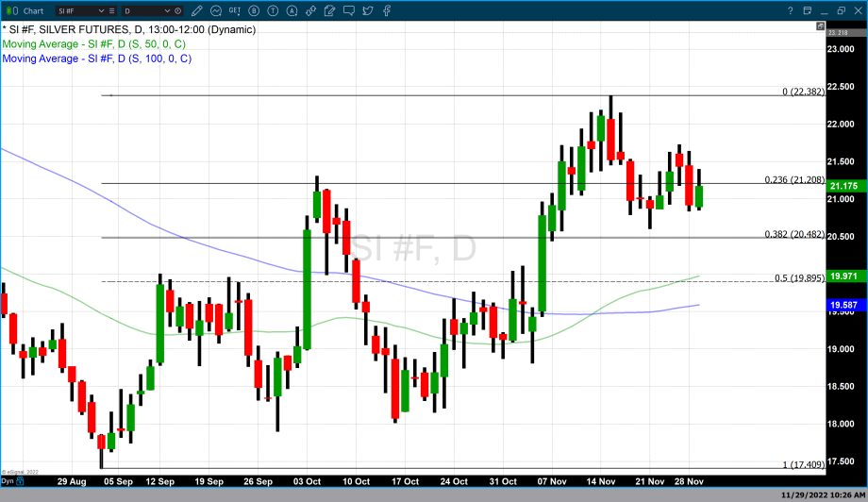Select the pencil drawing tool
The image size is (868, 502).
click(x=199, y=10)
